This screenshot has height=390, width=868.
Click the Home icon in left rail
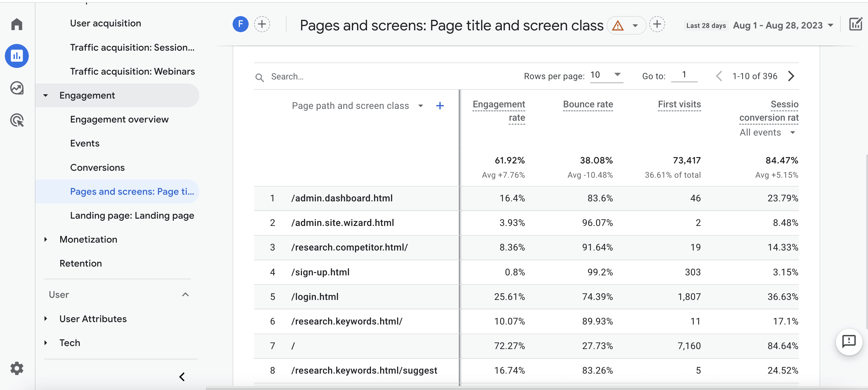17,24
